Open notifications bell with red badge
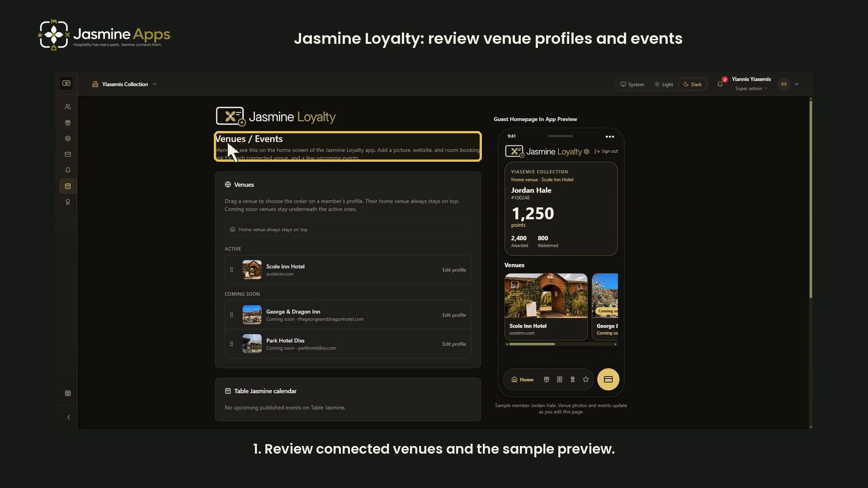This screenshot has width=868, height=488. 720,84
